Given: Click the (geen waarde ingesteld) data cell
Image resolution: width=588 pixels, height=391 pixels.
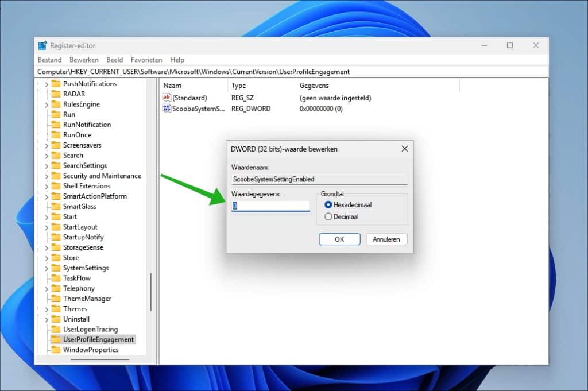Looking at the screenshot, I should [x=335, y=98].
